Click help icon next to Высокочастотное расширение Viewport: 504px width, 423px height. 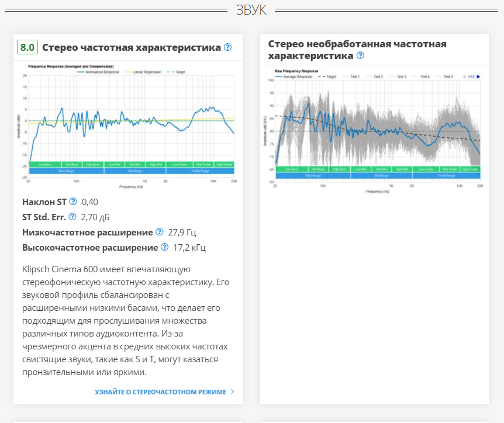coord(164,247)
